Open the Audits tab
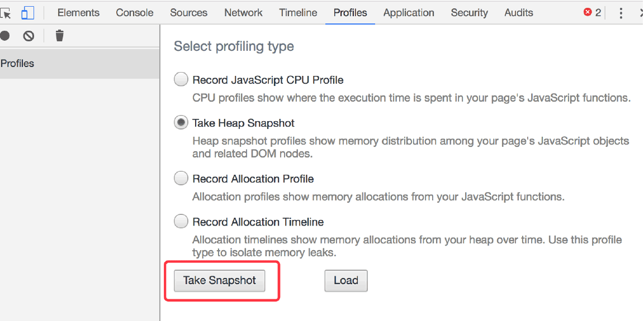The width and height of the screenshot is (644, 321). [519, 13]
